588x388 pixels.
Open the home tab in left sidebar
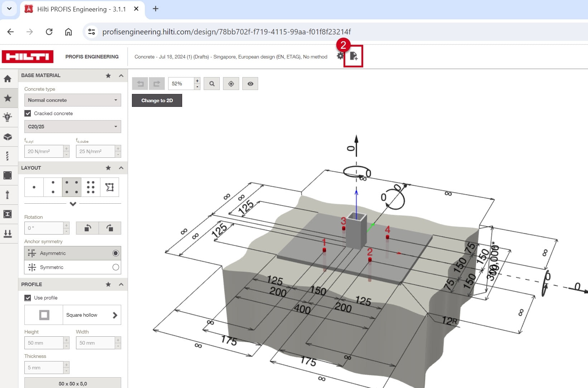coord(8,79)
